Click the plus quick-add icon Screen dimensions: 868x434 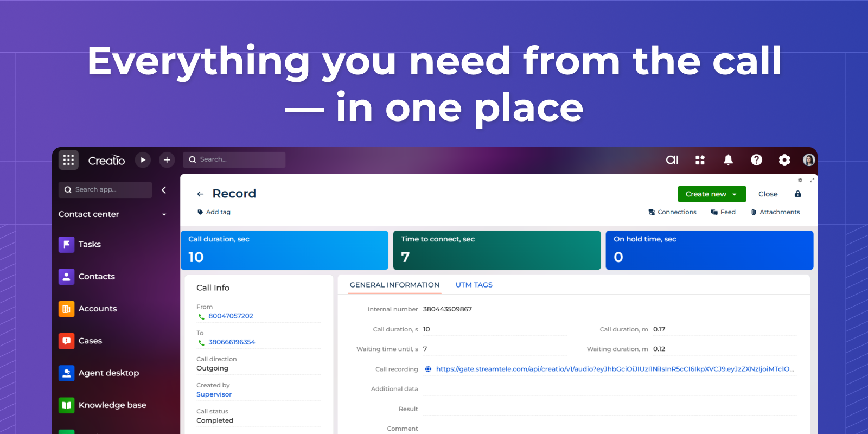pos(167,160)
